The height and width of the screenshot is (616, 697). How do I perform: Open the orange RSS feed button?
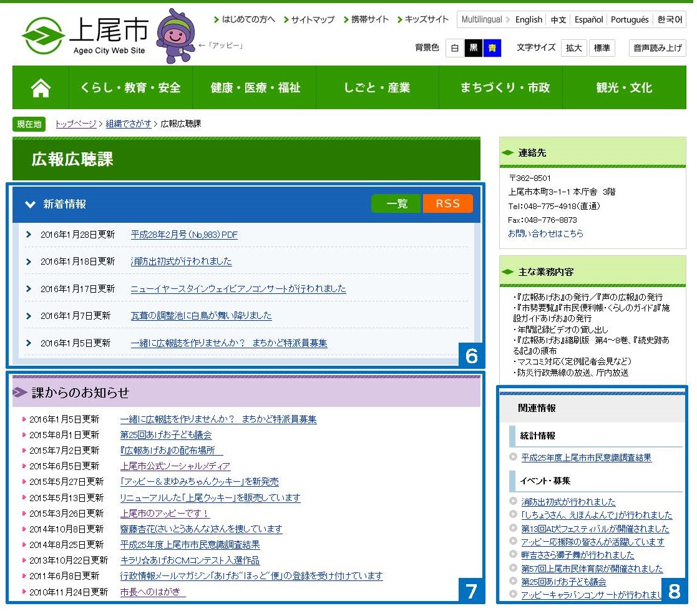point(447,203)
